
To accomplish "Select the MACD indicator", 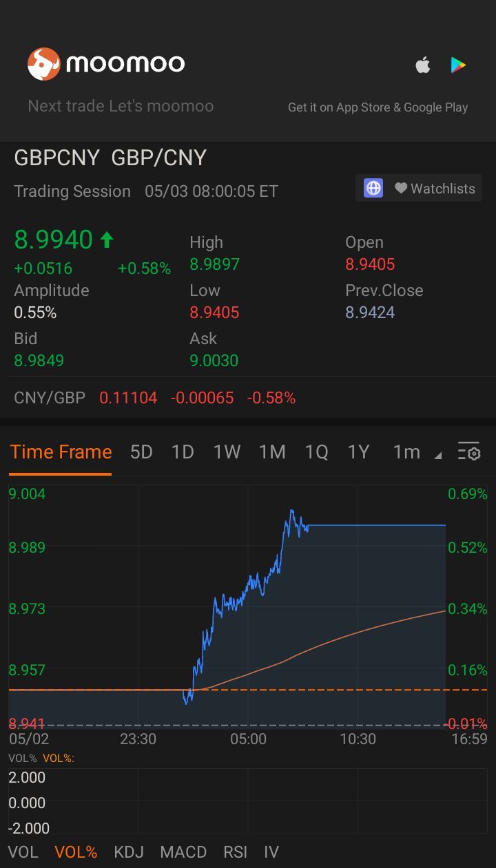I will (x=183, y=852).
